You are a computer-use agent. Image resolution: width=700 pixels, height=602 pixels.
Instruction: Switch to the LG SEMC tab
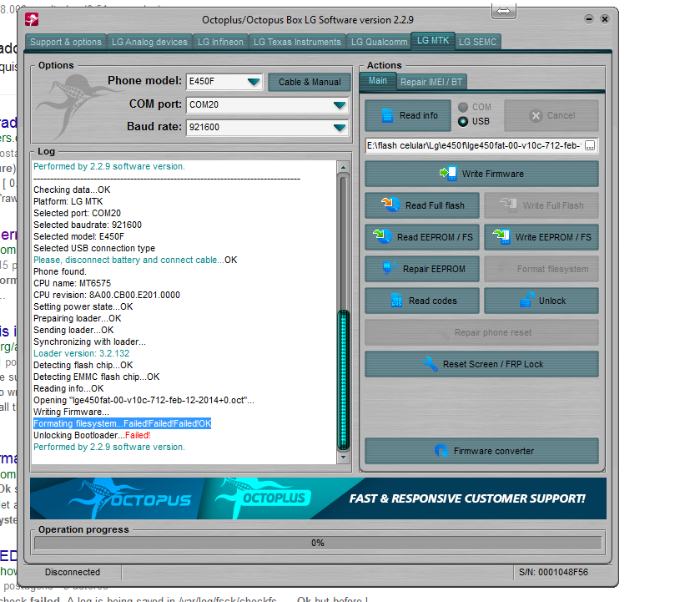[478, 42]
